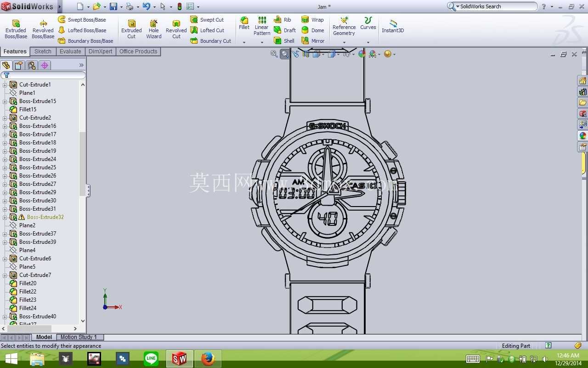Screen dimensions: 588x368
Task: Choose Swept Boss/Base feature
Action: click(82, 20)
